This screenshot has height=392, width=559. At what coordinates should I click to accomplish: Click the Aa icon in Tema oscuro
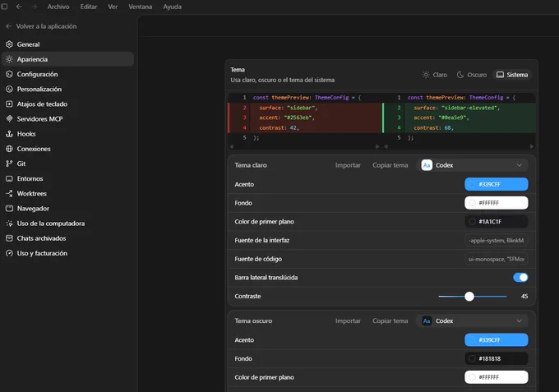pyautogui.click(x=427, y=321)
